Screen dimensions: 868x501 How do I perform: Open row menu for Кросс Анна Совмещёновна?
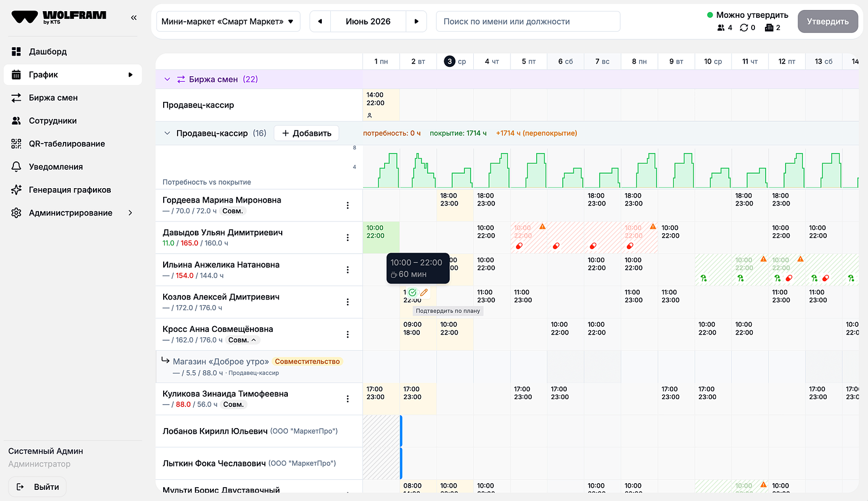pyautogui.click(x=347, y=335)
